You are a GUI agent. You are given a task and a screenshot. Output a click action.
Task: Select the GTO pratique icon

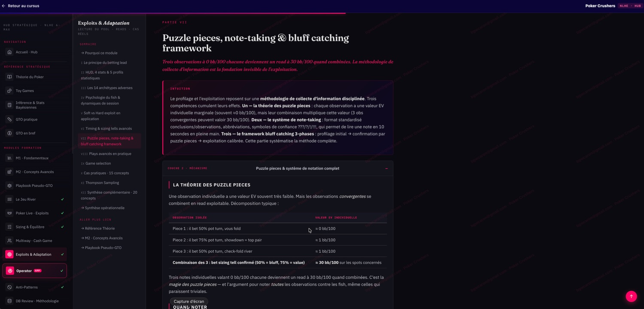(9, 119)
